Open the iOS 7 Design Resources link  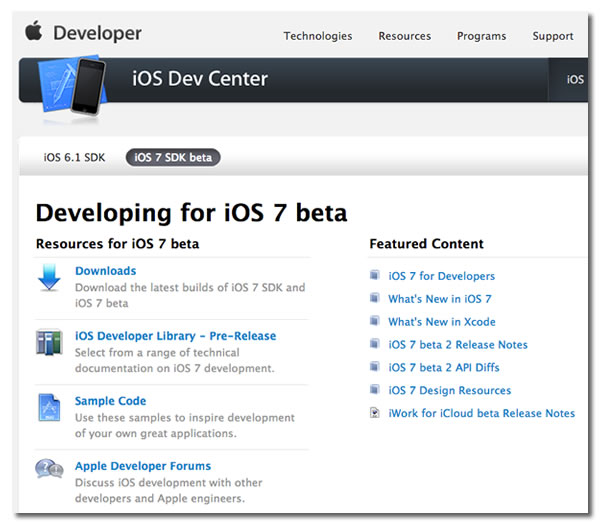pyautogui.click(x=450, y=391)
